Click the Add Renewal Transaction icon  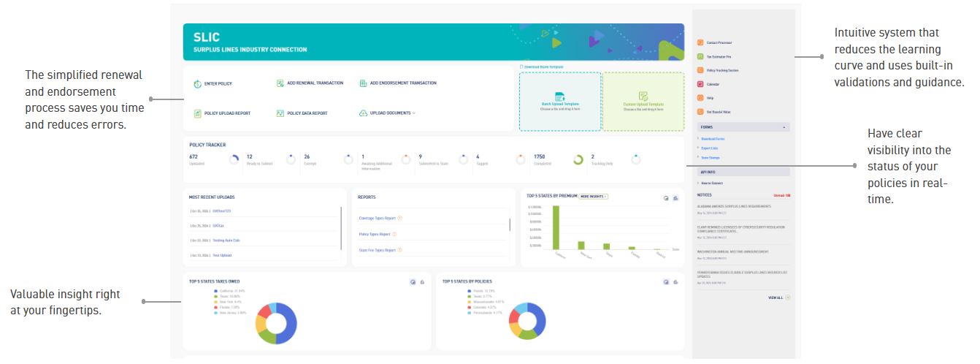click(x=280, y=83)
